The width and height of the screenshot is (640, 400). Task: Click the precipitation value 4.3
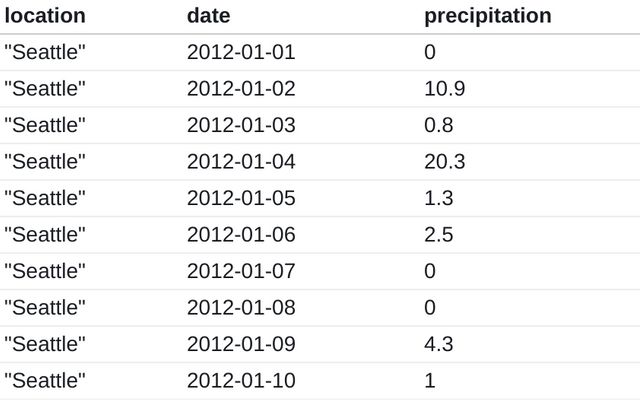point(438,344)
